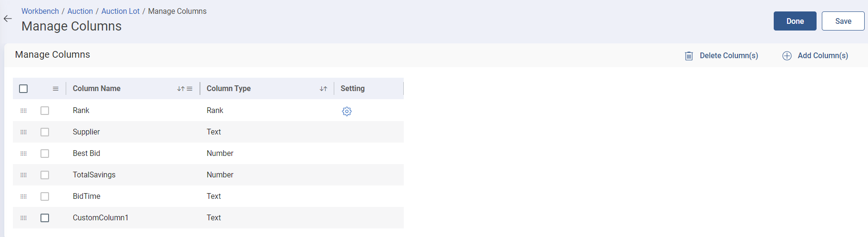This screenshot has height=237, width=868.
Task: Click the back arrow icon
Action: click(8, 19)
